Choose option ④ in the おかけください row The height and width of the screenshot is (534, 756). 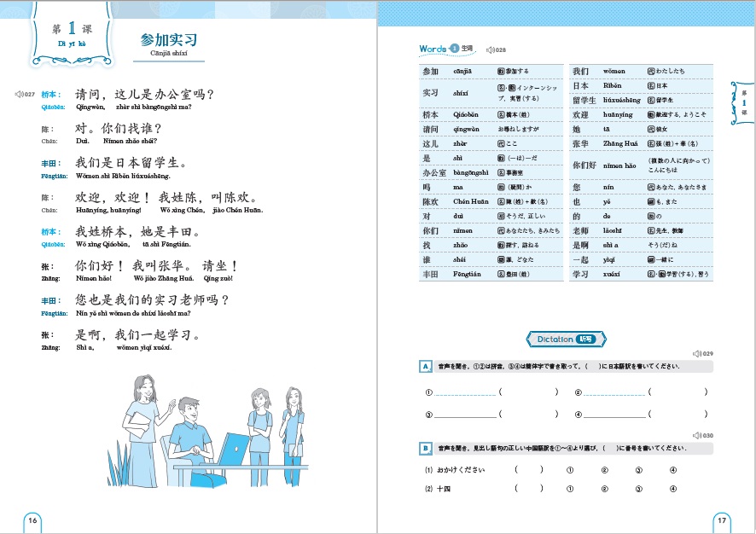(672, 470)
